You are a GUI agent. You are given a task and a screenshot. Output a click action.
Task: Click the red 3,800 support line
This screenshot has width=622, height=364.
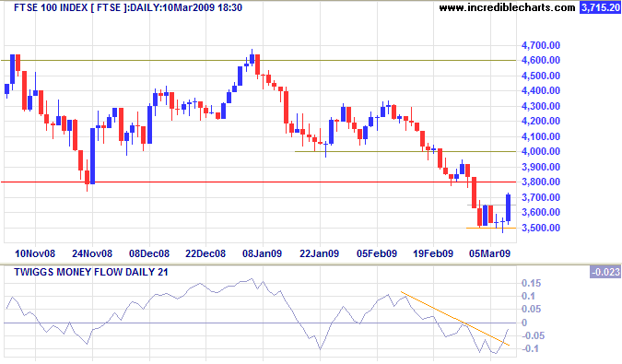(258, 182)
